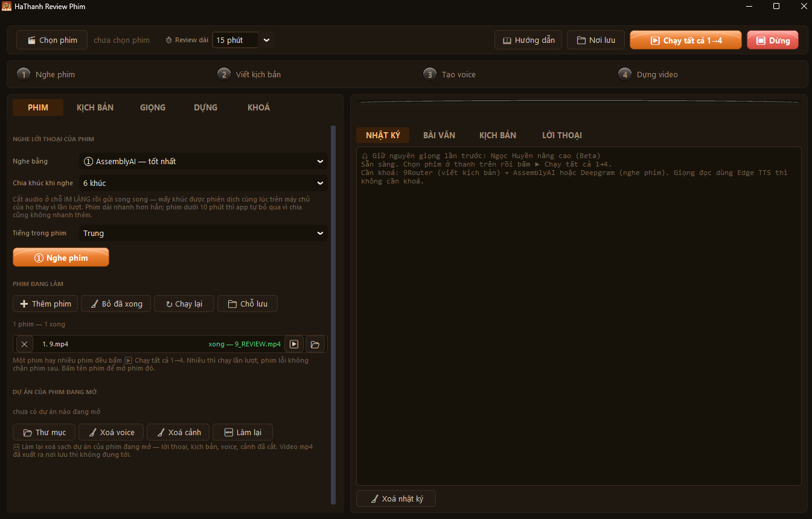Choose the Nơi lưu save location
The height and width of the screenshot is (519, 812).
tap(596, 40)
